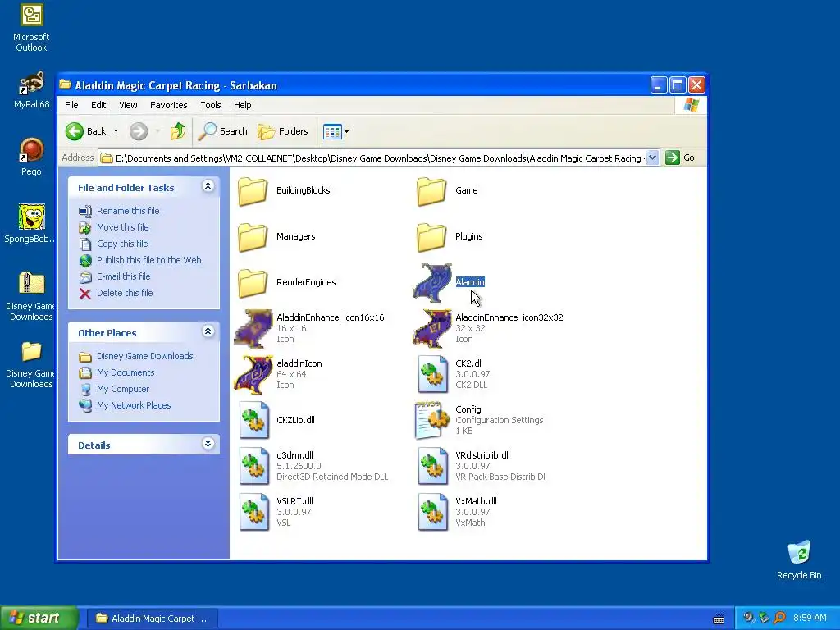Select the Game folder icon

431,190
